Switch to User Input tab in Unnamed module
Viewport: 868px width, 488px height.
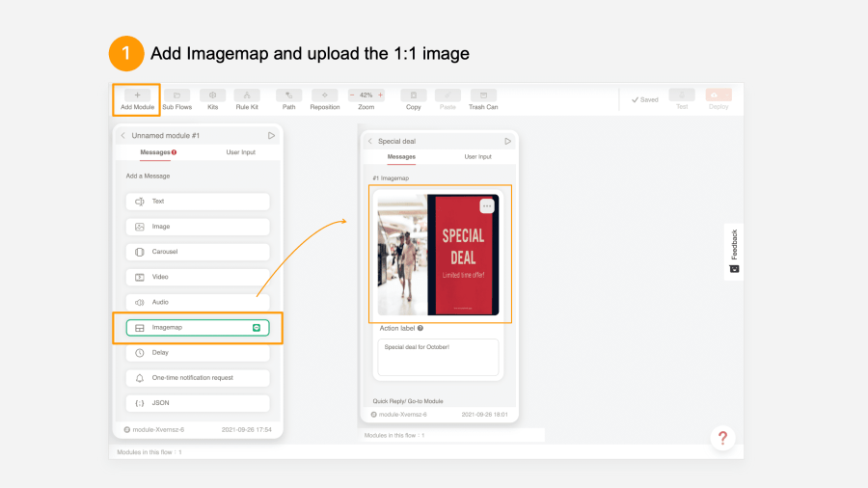tap(240, 152)
